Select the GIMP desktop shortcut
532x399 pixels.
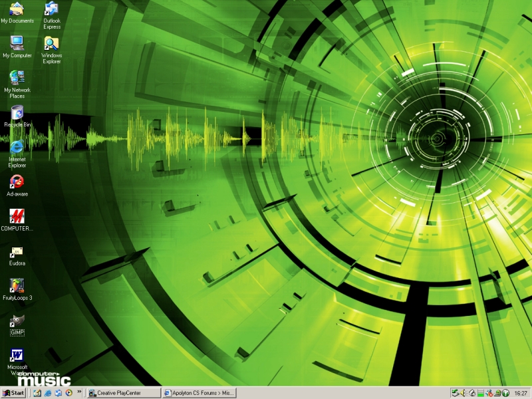pos(17,321)
